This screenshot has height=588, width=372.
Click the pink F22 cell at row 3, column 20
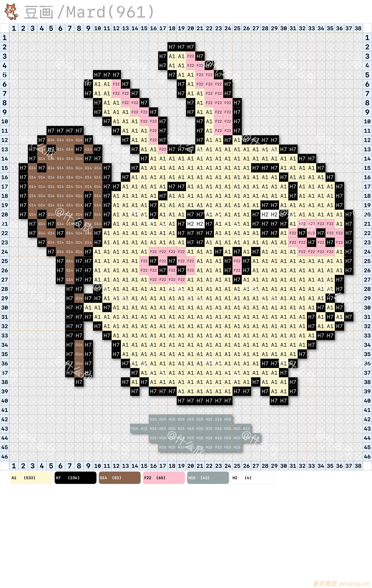[190, 56]
